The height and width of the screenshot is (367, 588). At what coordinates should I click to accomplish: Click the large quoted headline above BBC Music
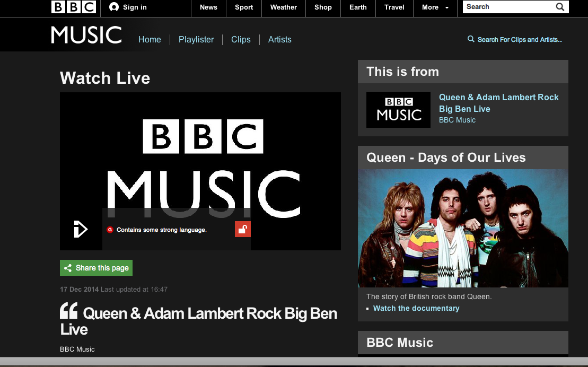point(199,321)
